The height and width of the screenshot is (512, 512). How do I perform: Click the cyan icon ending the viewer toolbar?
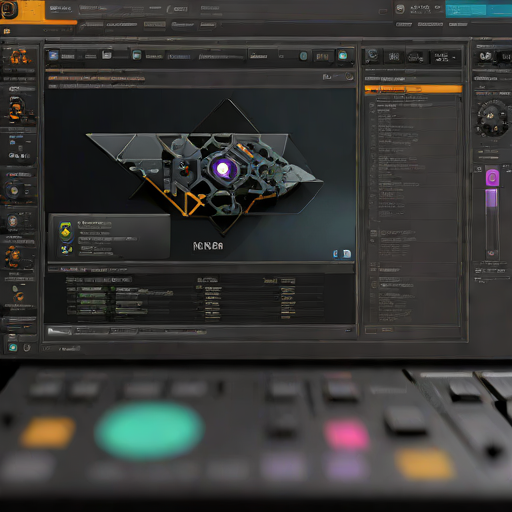(x=343, y=55)
